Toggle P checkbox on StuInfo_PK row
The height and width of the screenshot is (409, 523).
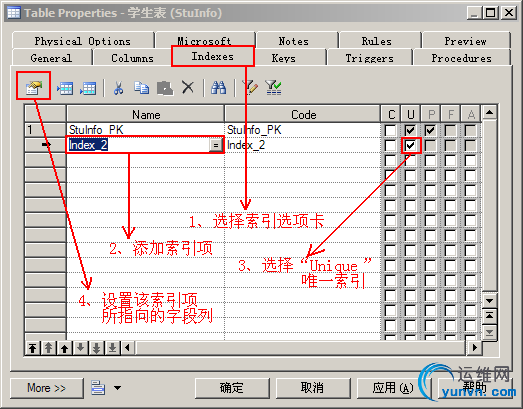[431, 130]
